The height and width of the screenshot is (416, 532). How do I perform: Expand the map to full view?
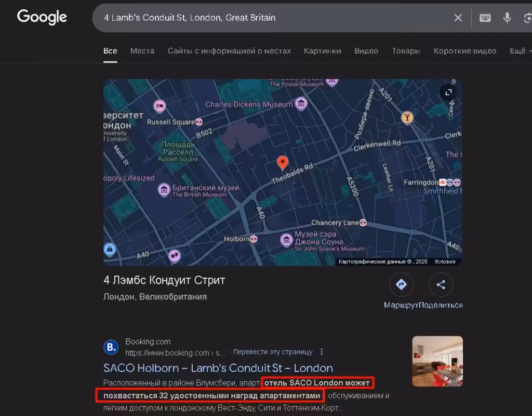click(x=448, y=92)
